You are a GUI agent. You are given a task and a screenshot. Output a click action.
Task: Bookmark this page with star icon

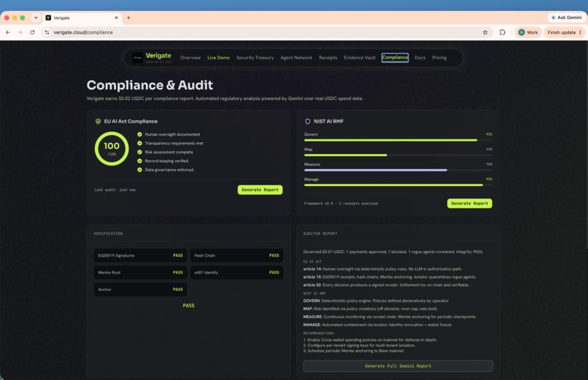point(485,32)
